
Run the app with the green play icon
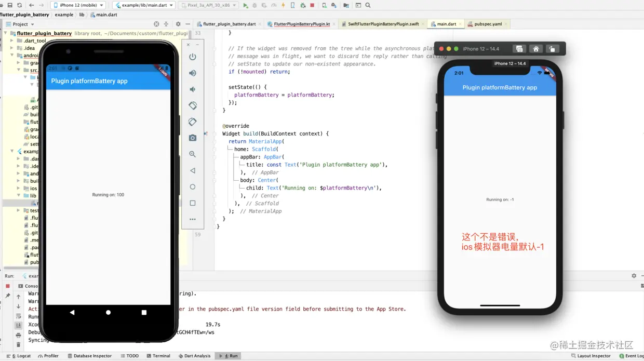(x=246, y=5)
